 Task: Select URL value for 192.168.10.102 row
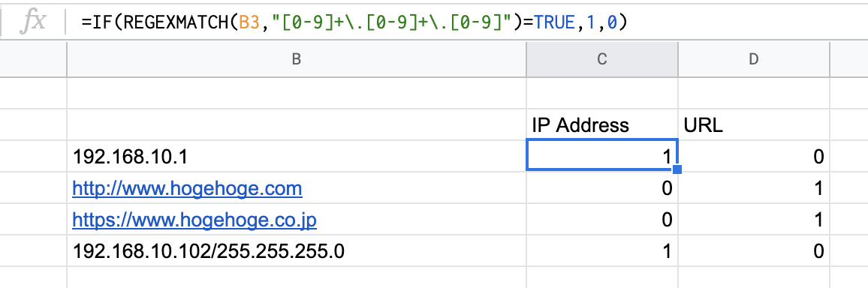click(x=753, y=251)
